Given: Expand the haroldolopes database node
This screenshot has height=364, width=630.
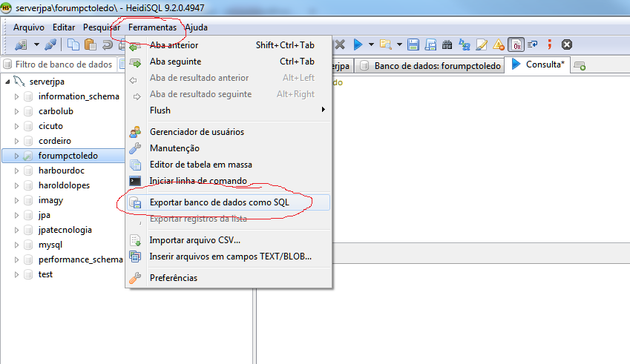Looking at the screenshot, I should (16, 185).
